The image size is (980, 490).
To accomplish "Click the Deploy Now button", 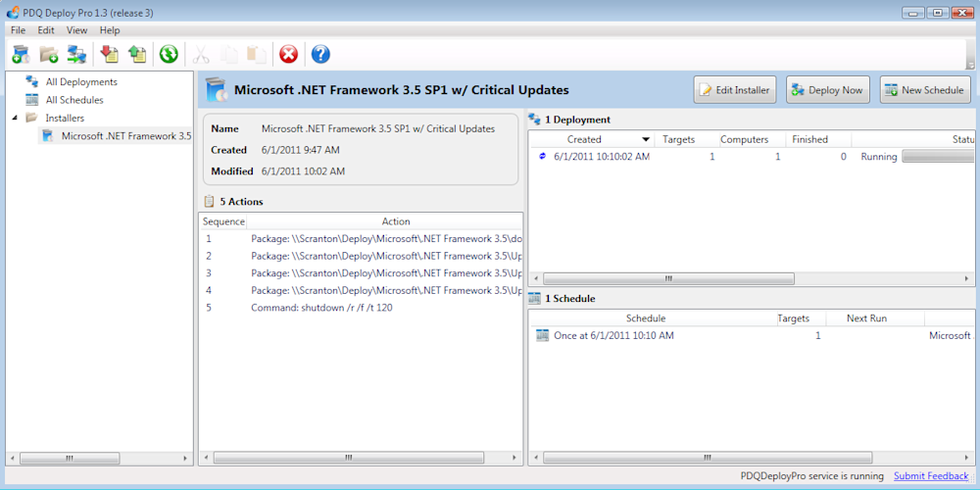I will [828, 90].
